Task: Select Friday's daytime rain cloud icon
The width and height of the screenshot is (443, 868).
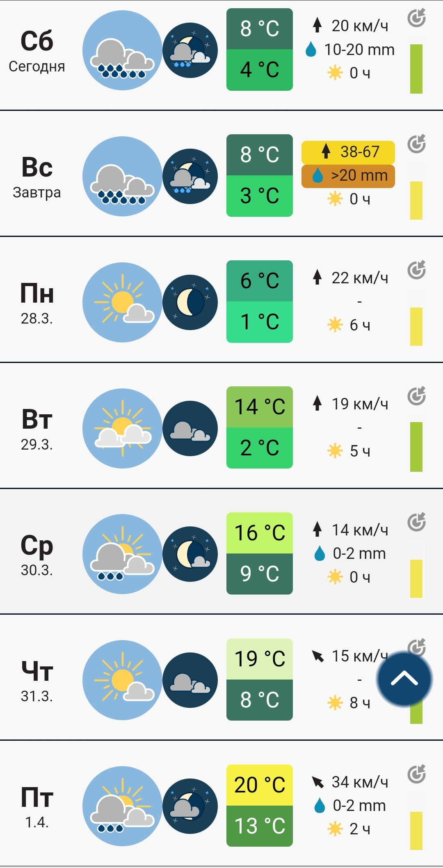Action: coord(122,806)
